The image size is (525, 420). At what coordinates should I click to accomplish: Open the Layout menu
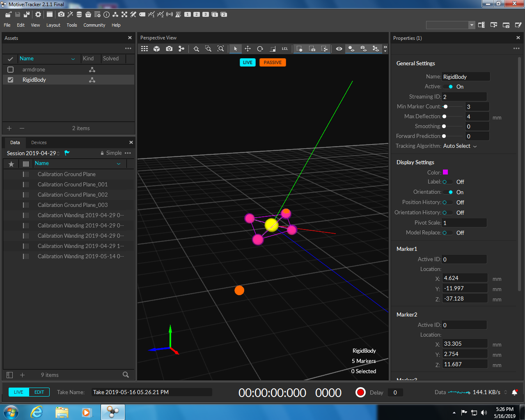53,25
